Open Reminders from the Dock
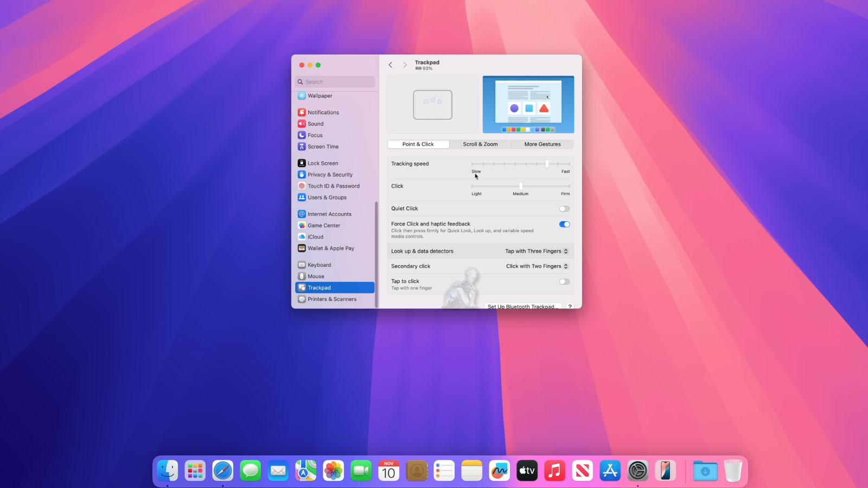The image size is (868, 488). pos(444,471)
